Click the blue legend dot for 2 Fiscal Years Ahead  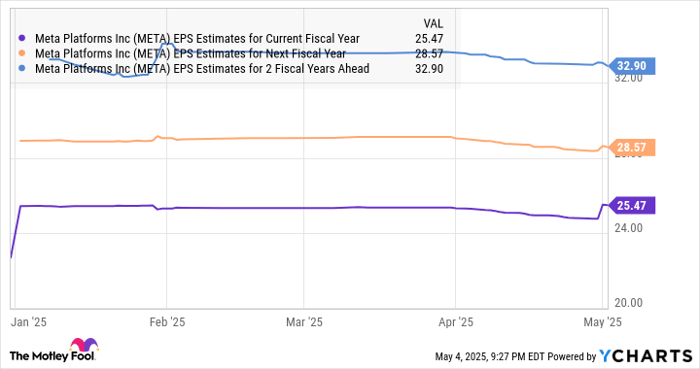(22, 69)
